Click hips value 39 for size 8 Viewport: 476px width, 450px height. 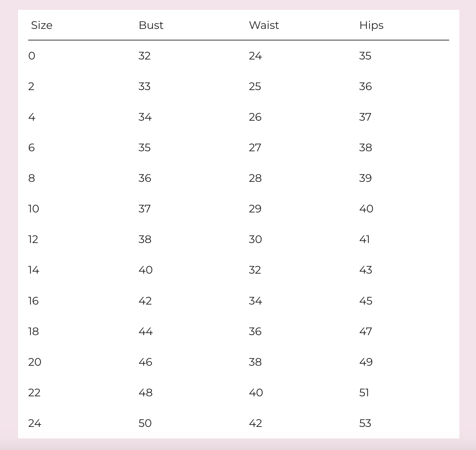pos(365,178)
